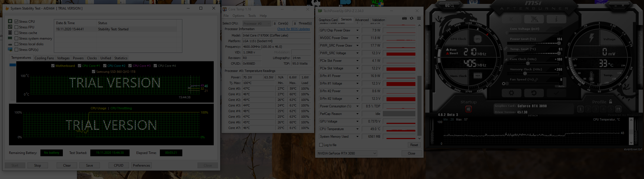Enable the Stress GPU(s) checkbox
Screen dimensions: 644x179
17,50
